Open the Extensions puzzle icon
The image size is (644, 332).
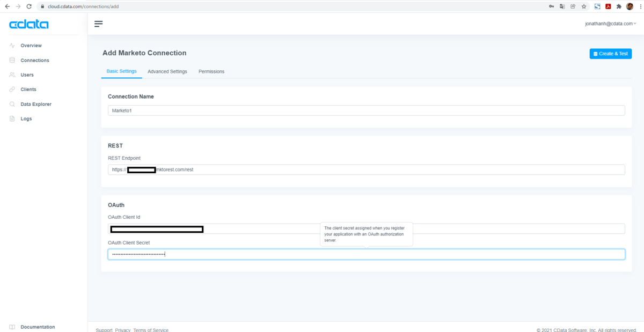pyautogui.click(x=619, y=6)
